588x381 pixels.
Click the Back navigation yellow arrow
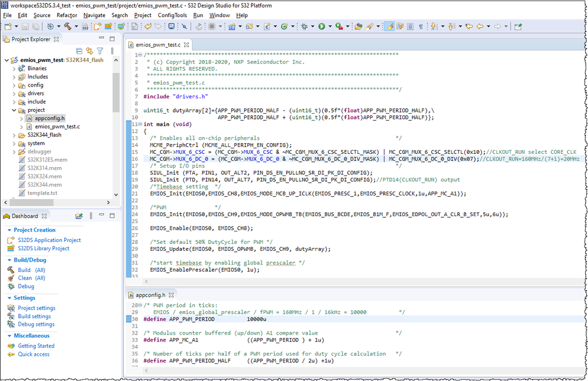click(480, 26)
